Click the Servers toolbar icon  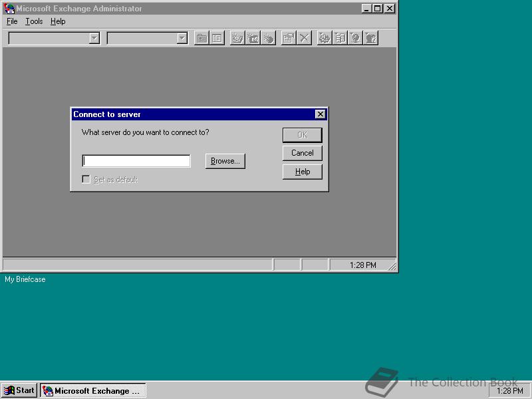click(340, 38)
